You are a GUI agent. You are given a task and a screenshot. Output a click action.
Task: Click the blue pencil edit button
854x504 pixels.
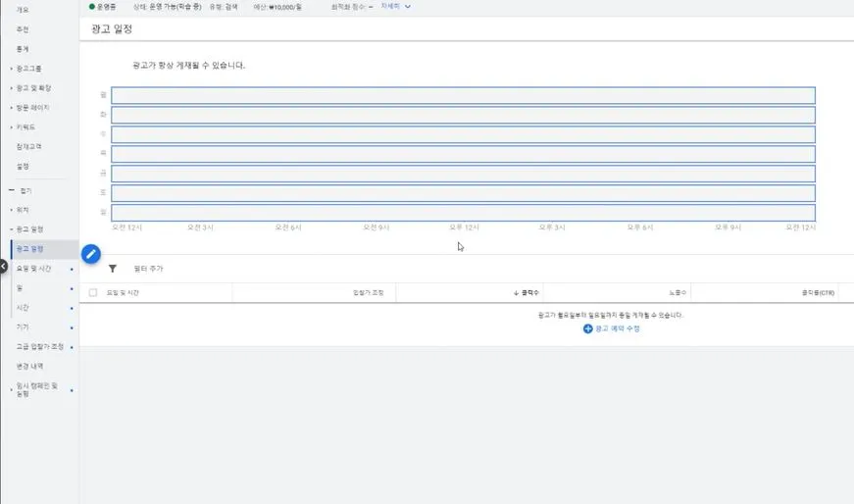91,254
